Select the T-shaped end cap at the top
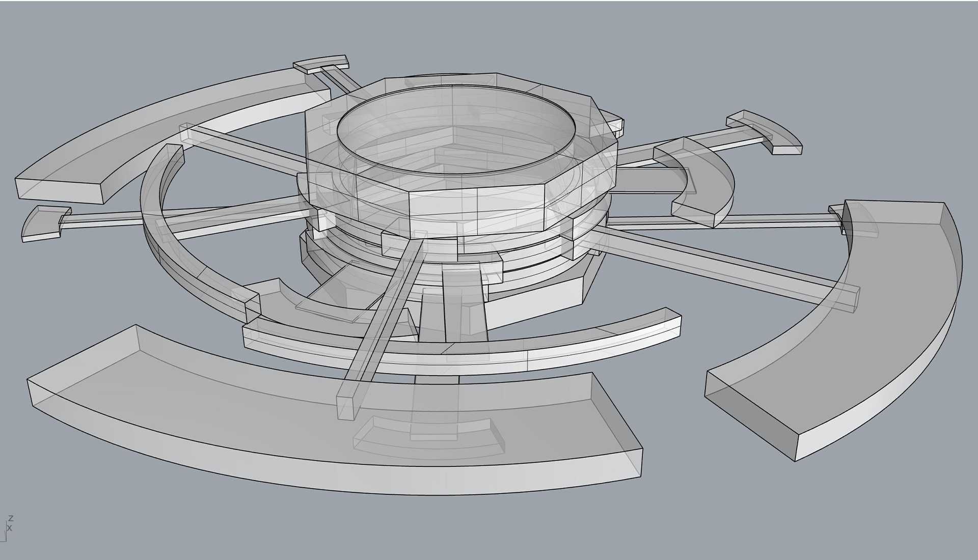This screenshot has height=560, width=978. coord(321,64)
